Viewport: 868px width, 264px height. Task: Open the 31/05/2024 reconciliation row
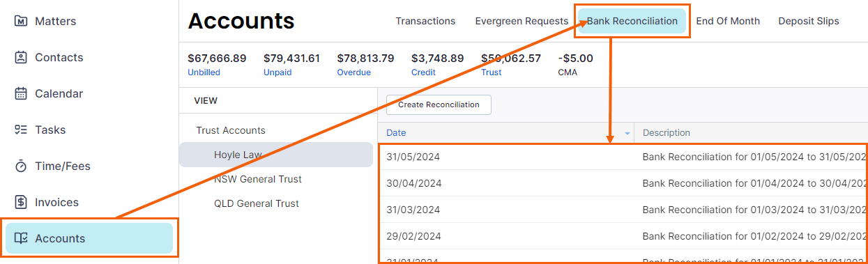click(624, 157)
